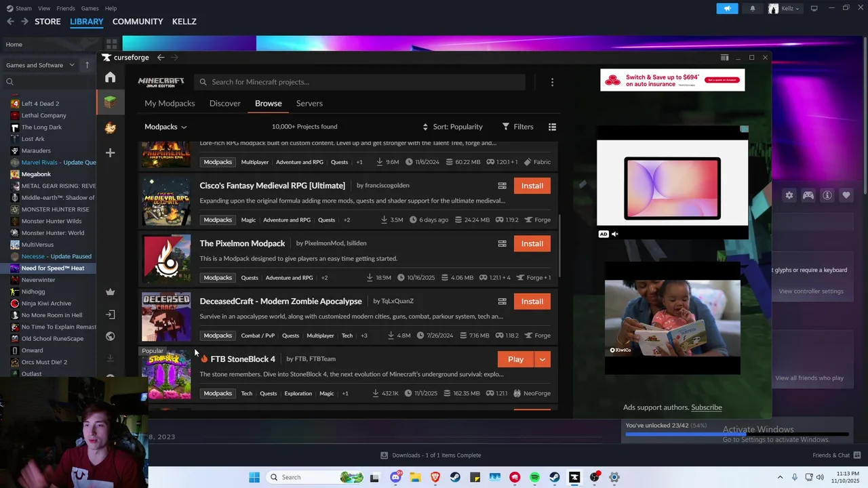Go back with the CurseForge back arrow

point(161,58)
